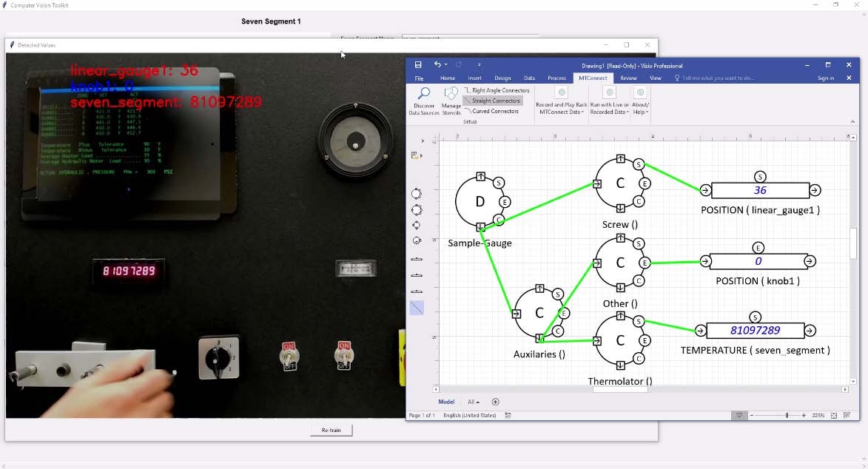Choose Straight Connectors option

[493, 101]
